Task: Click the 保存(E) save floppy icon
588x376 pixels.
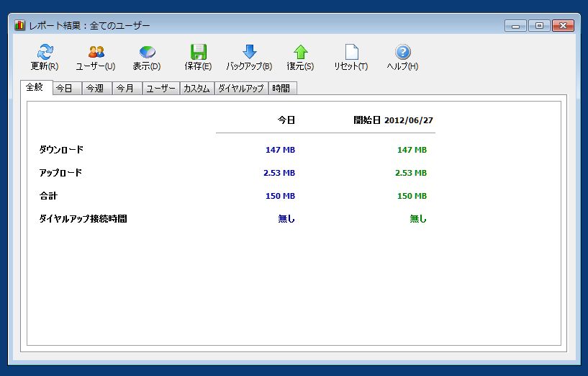Action: point(199,52)
